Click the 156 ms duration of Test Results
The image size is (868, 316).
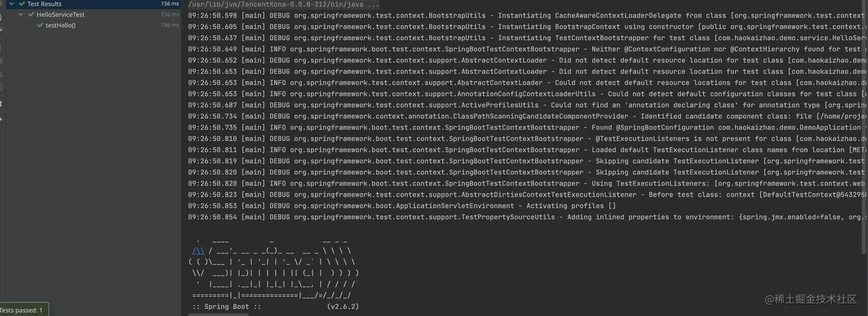click(169, 4)
